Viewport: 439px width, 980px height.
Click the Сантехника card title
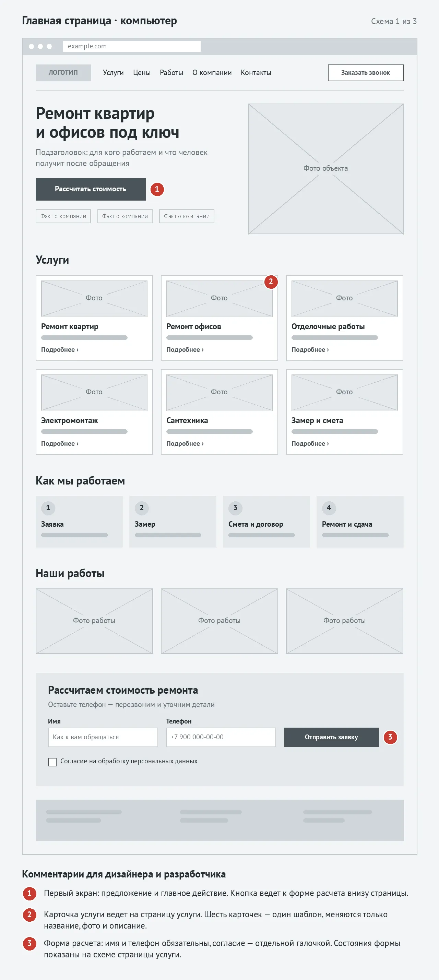pos(187,420)
